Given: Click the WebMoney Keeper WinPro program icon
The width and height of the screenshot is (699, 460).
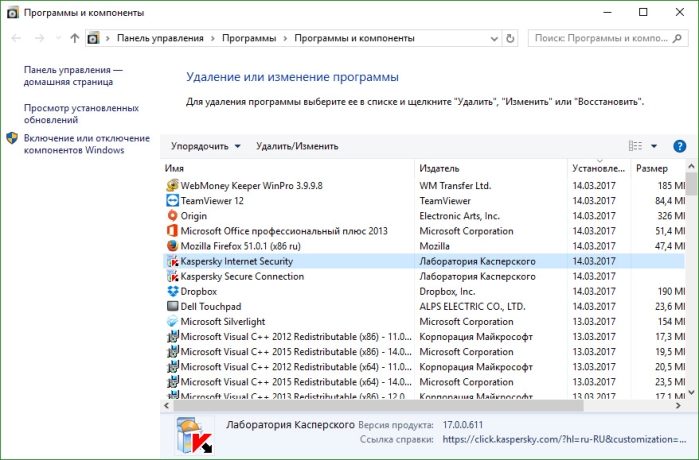Looking at the screenshot, I should (x=172, y=185).
